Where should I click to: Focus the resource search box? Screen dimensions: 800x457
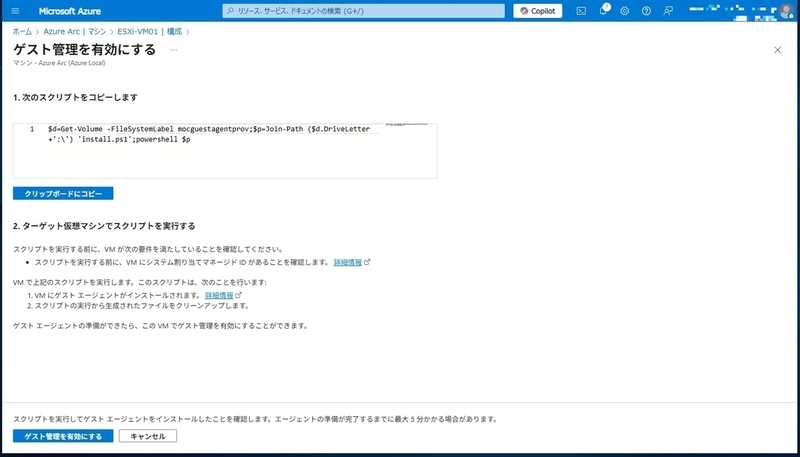point(363,11)
